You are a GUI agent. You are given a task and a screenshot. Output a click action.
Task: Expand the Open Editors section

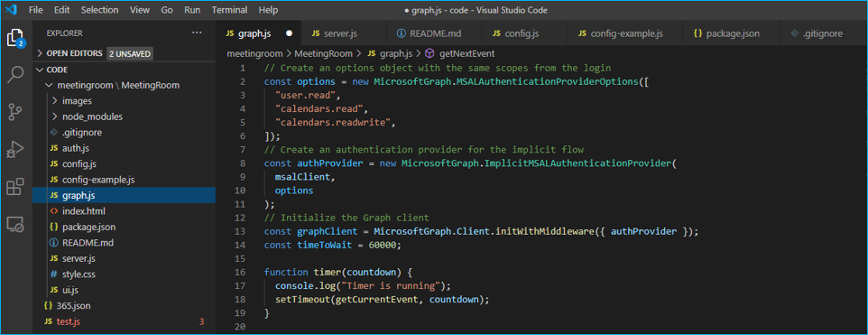point(40,53)
